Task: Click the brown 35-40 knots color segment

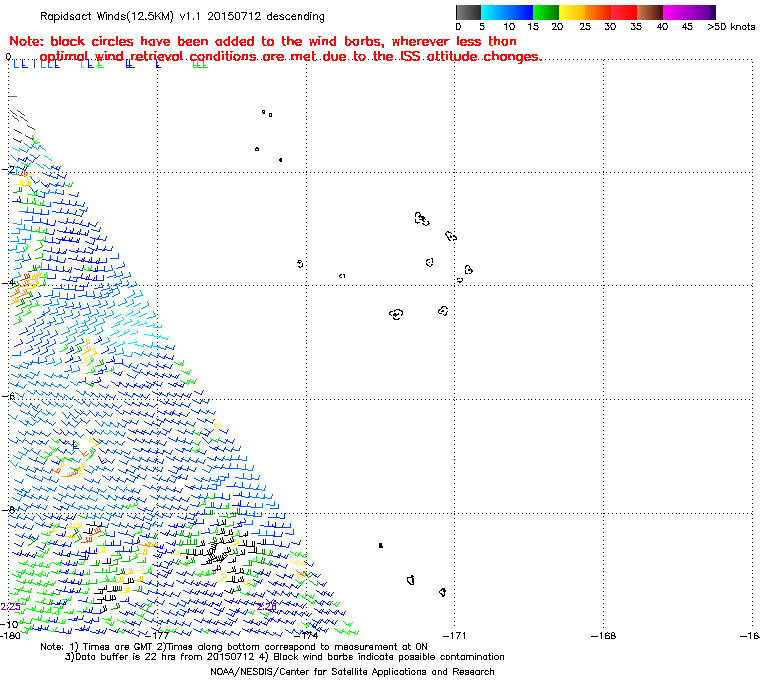Action: coord(650,12)
